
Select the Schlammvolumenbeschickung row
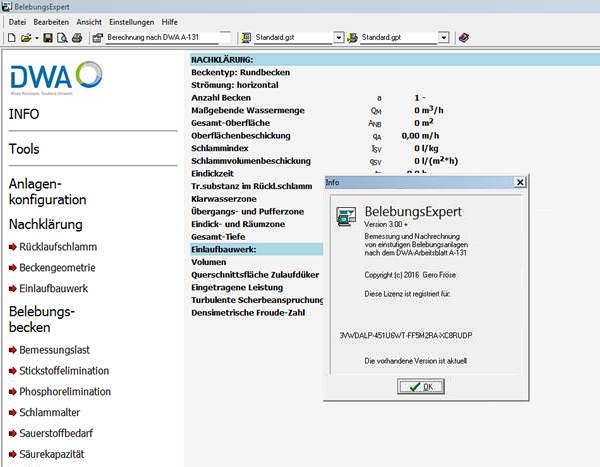click(324, 161)
